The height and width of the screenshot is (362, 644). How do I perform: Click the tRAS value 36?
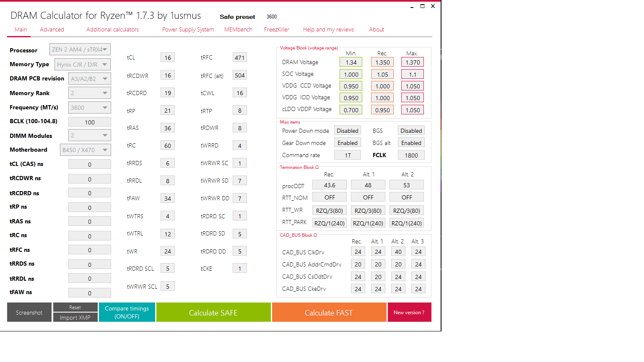point(168,128)
